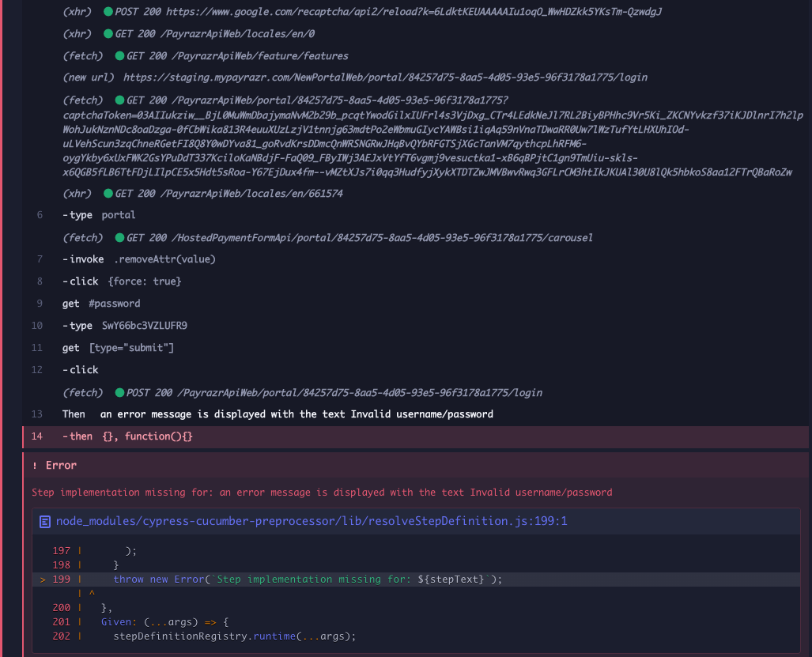Image resolution: width=812 pixels, height=657 pixels.
Task: Click highlighted line 199 in the error code snippet
Action: pos(277,579)
